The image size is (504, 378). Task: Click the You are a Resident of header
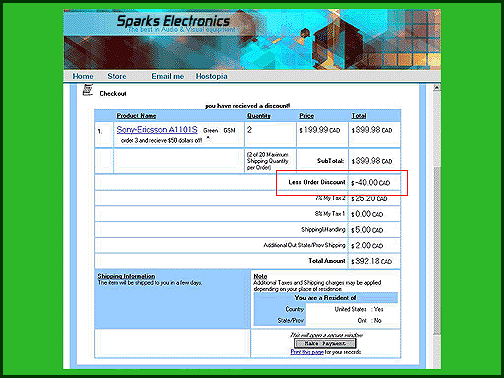[x=325, y=298]
